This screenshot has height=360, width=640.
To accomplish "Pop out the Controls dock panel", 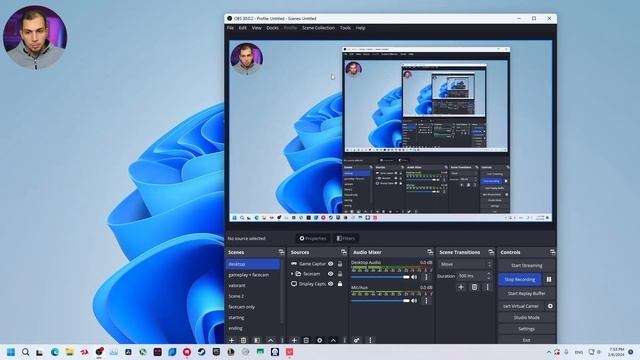I will 552,252.
